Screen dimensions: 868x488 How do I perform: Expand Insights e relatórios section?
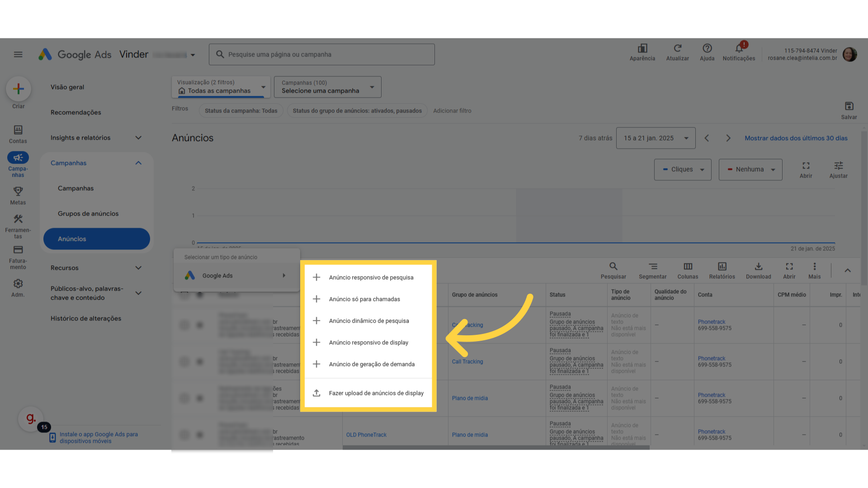[x=138, y=138]
